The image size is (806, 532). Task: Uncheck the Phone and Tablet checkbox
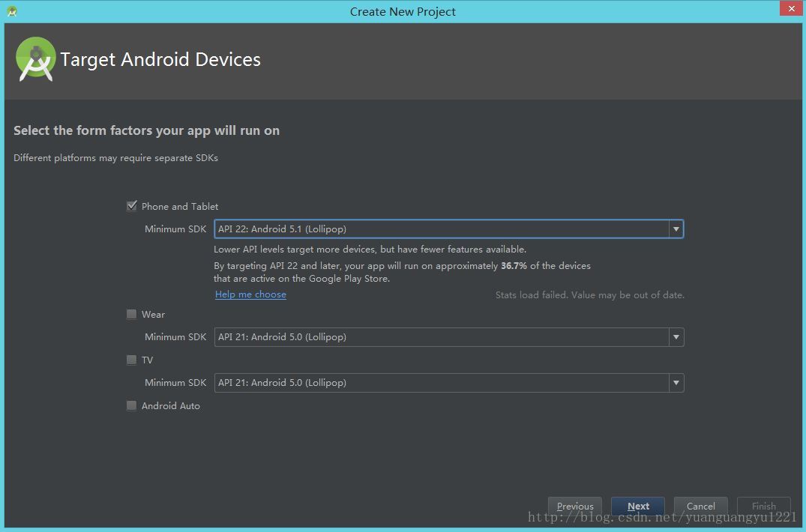point(132,206)
